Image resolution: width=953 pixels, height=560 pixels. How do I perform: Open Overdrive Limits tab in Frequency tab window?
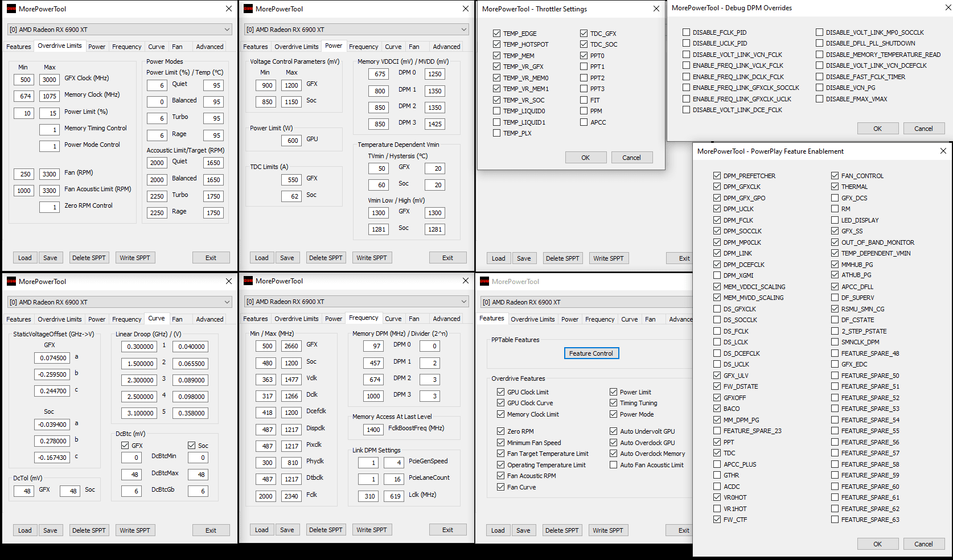click(x=296, y=319)
